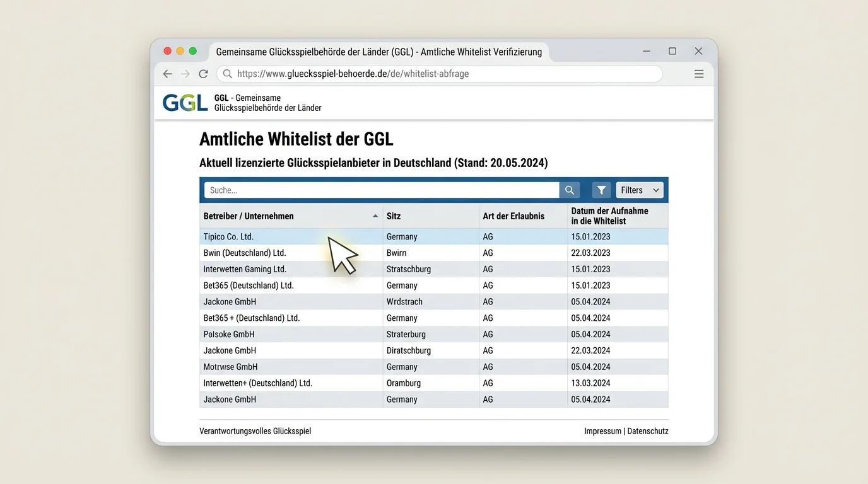The height and width of the screenshot is (484, 868).
Task: Select Polsoke GmbH entry
Action: (228, 334)
